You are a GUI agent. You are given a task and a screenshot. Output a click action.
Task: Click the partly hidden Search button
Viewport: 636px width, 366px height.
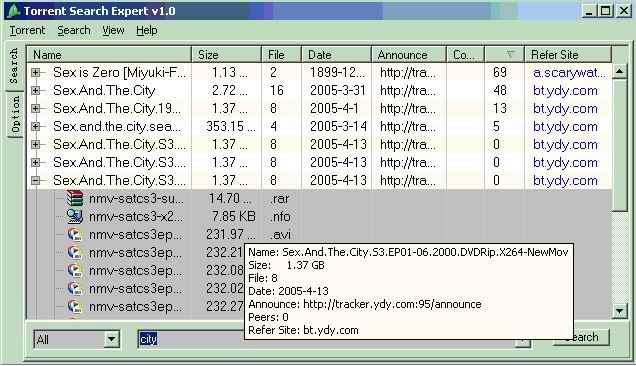click(591, 337)
